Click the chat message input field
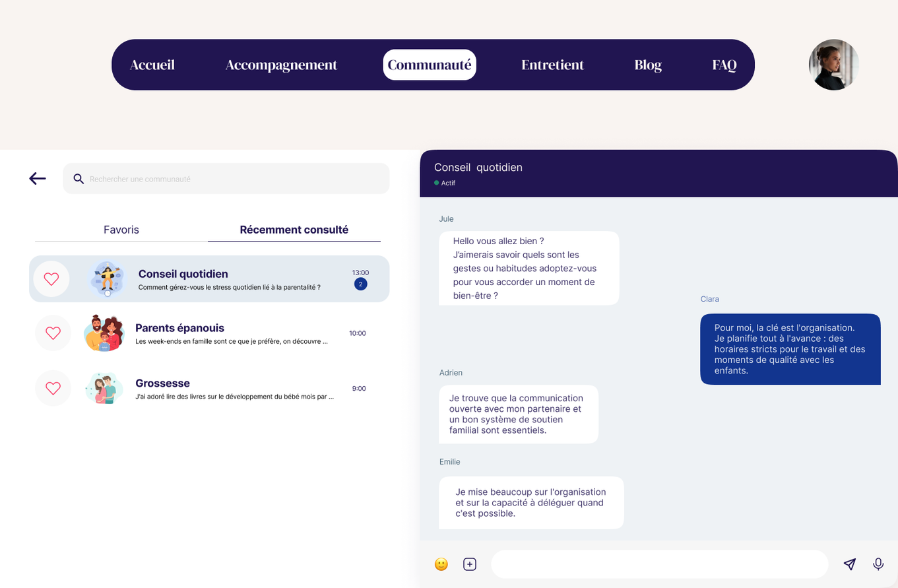898x588 pixels. [x=659, y=564]
